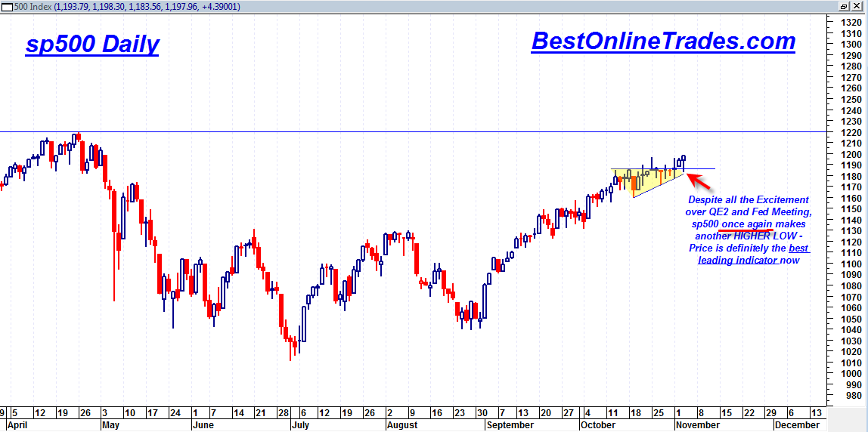Click the October month label

[x=597, y=424]
